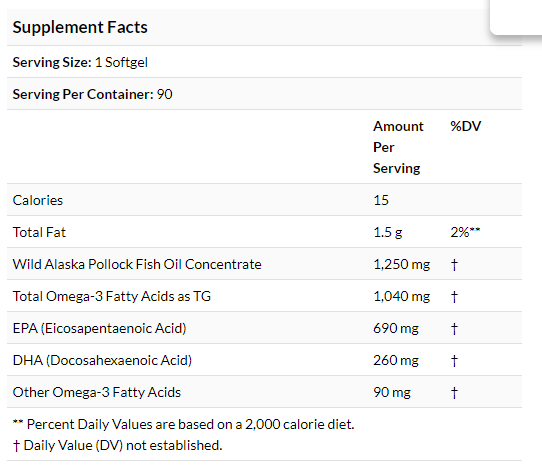Viewport: 542px width, 473px height.
Task: Select the DHA (Docosahexaenoic Acid) label
Action: click(x=102, y=360)
